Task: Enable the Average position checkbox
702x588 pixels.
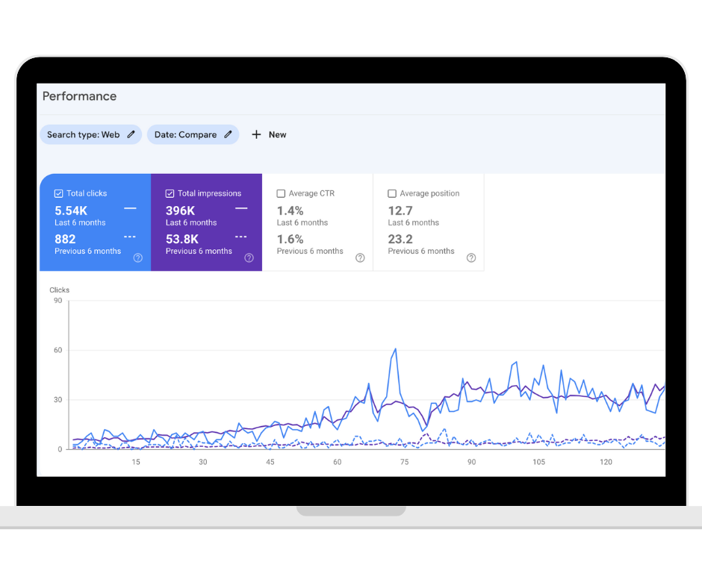Action: (x=392, y=193)
